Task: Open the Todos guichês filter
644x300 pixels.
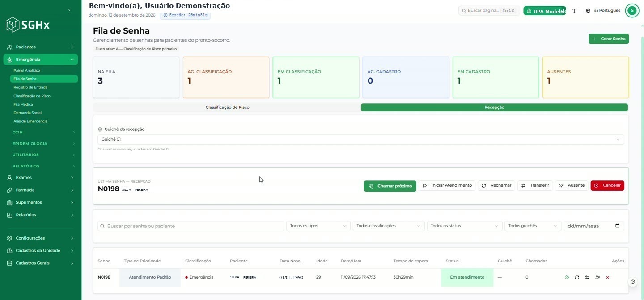Action: [533, 226]
